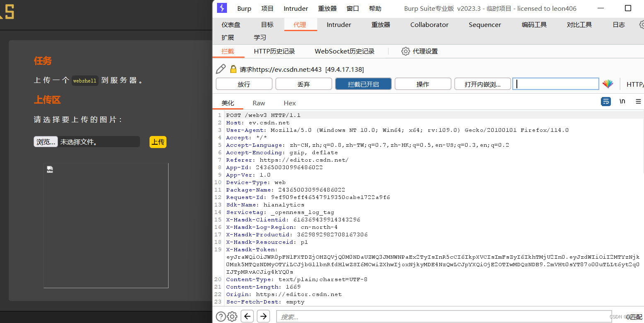Click the help question mark icon at bottom
Image resolution: width=644 pixels, height=323 pixels.
[221, 316]
